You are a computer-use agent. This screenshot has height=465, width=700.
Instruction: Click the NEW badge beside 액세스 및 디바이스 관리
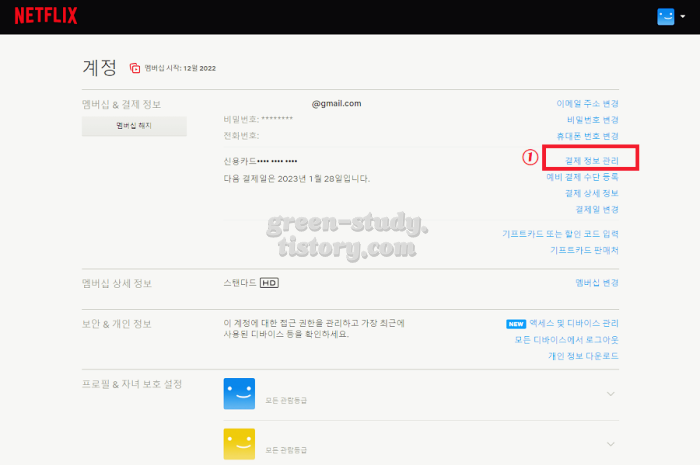[516, 324]
